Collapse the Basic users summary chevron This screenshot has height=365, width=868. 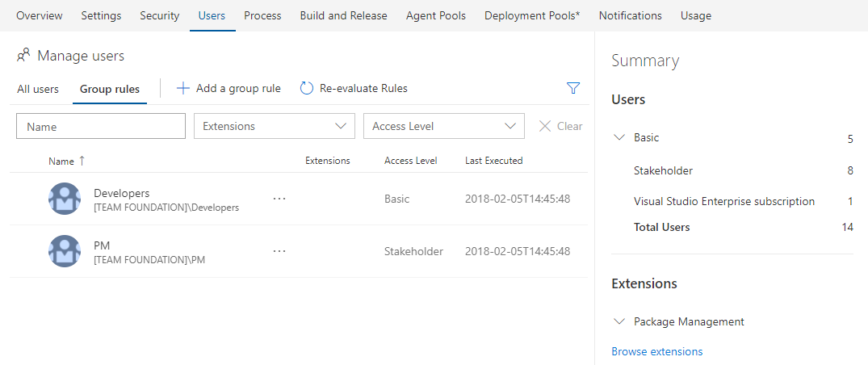619,137
